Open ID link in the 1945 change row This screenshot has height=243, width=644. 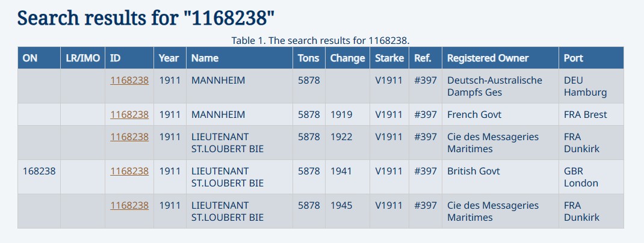(129, 205)
